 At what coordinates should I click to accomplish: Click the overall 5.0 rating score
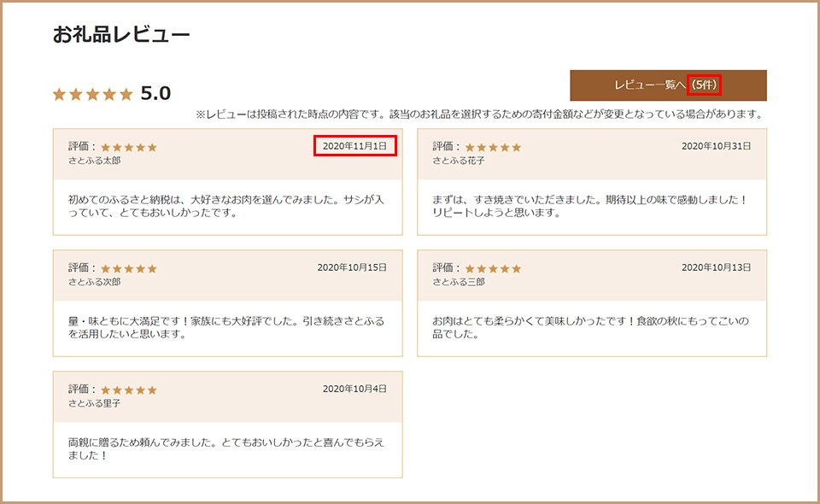point(155,94)
